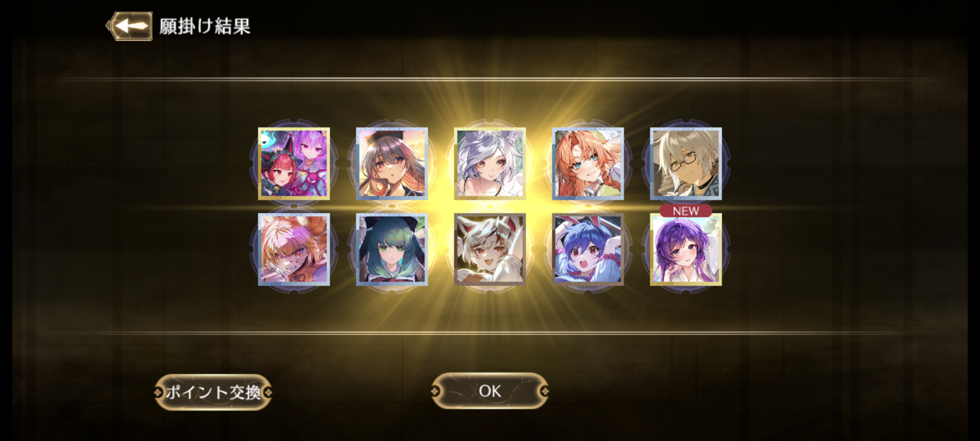Viewport: 980px width, 441px height.
Task: Select the orange-haired fierce girl card
Action: tap(294, 249)
